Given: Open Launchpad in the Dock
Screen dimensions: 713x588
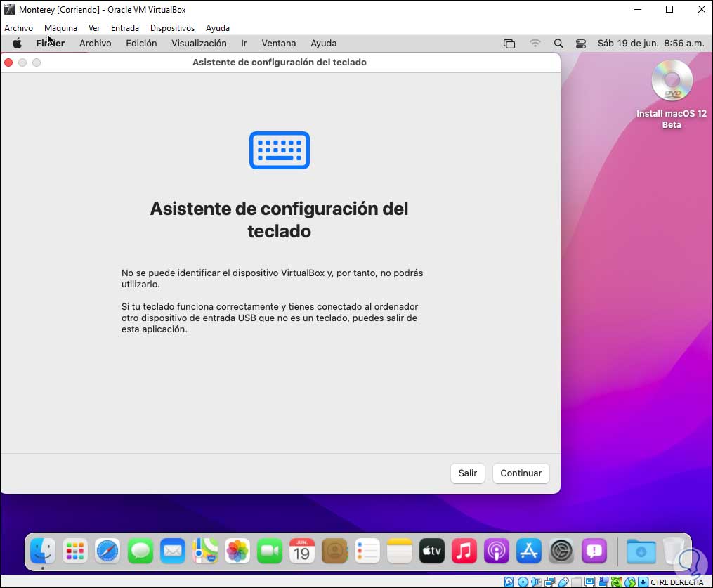Looking at the screenshot, I should pyautogui.click(x=75, y=551).
